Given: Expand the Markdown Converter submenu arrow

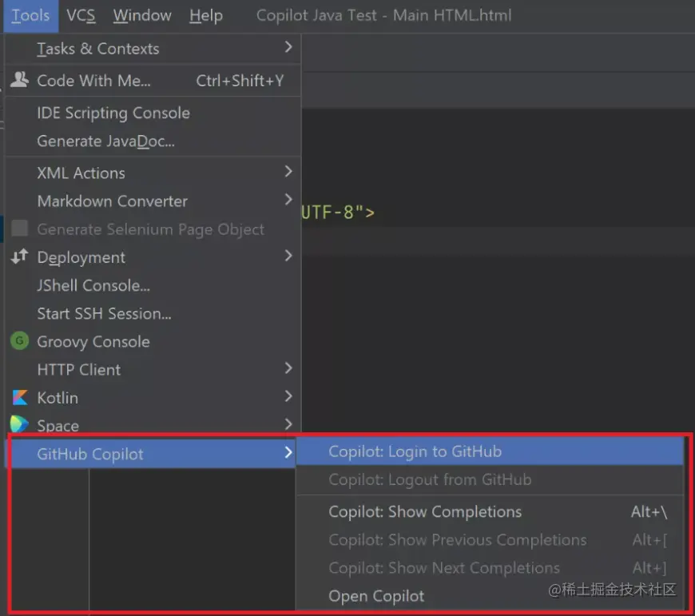Looking at the screenshot, I should click(288, 200).
